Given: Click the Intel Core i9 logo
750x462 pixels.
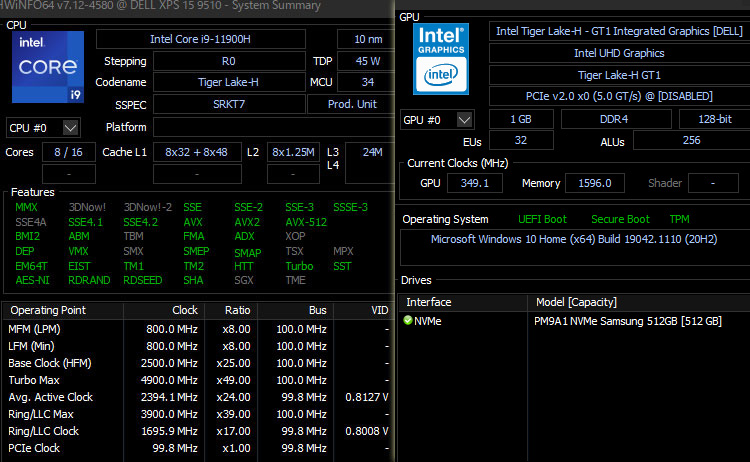Looking at the screenshot, I should pos(47,66).
